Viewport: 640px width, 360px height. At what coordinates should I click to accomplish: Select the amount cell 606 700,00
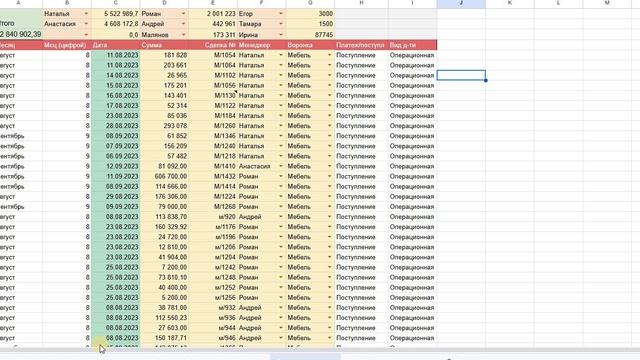[x=164, y=176]
